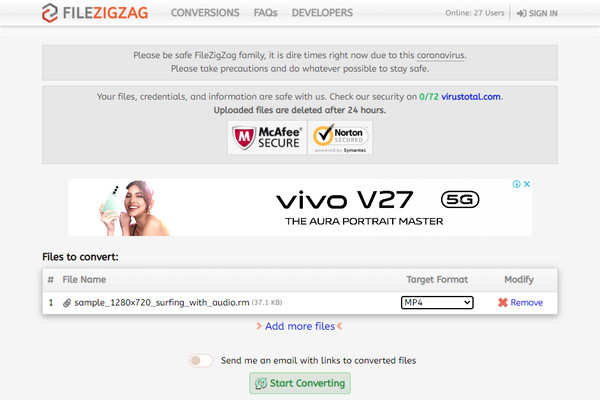Screen dimensions: 600x400
Task: Click the Remove link for the file
Action: pyautogui.click(x=527, y=302)
